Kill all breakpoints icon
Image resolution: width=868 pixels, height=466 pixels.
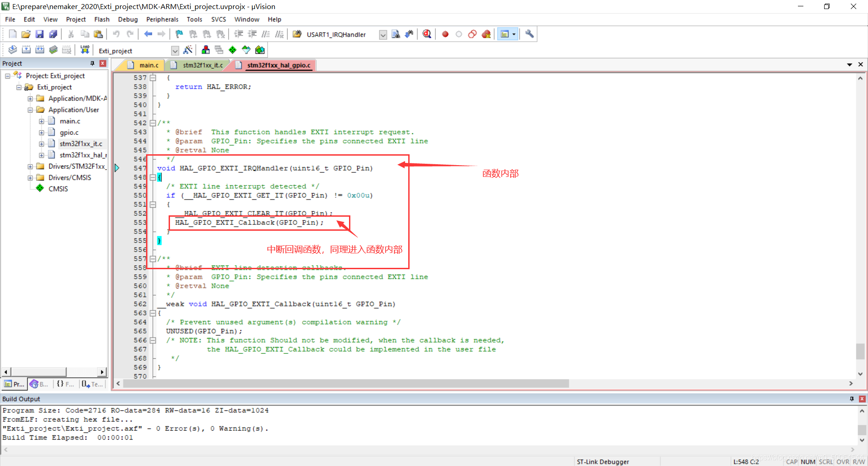click(486, 34)
